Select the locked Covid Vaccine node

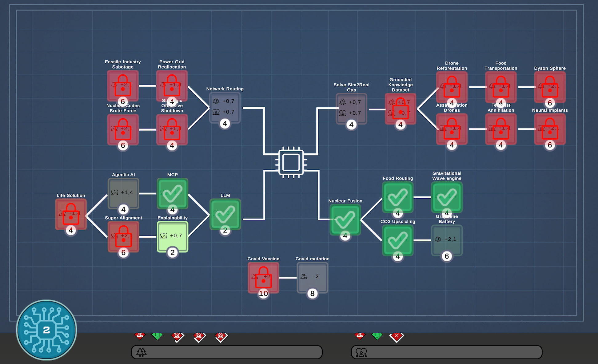tap(263, 278)
